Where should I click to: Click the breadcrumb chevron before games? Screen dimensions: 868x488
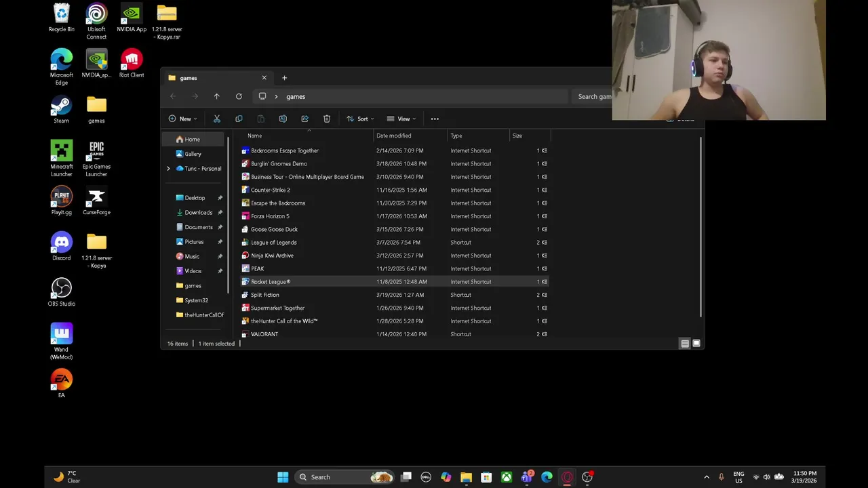pos(276,96)
